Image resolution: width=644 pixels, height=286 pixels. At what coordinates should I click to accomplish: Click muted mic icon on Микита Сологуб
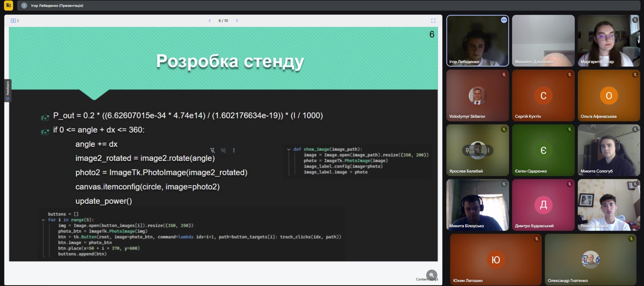point(635,129)
